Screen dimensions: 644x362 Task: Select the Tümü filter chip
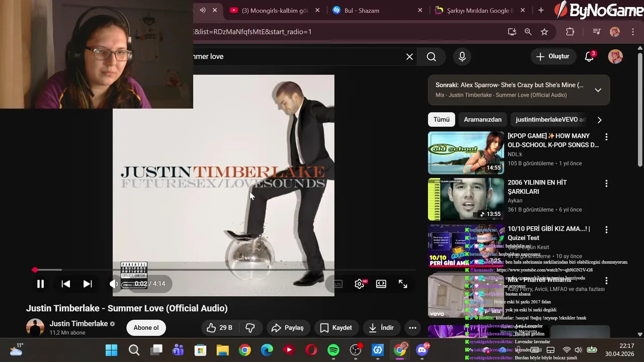(441, 120)
